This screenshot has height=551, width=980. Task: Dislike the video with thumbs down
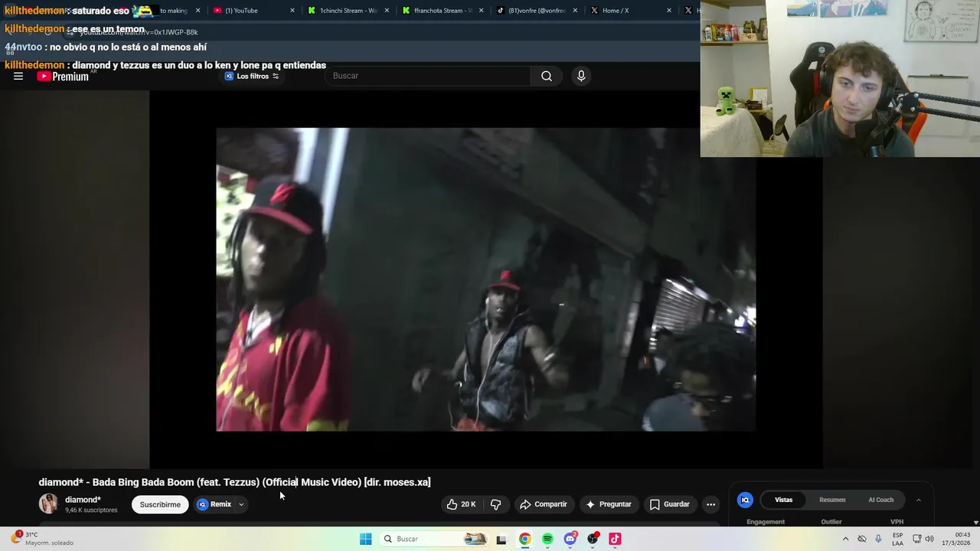pos(496,504)
